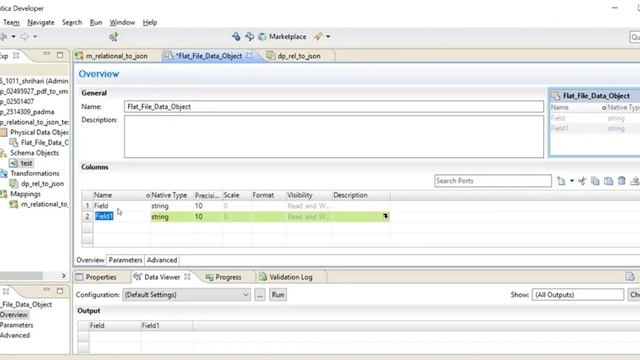This screenshot has height=360, width=640.
Task: Click the export icon in Data Viewer panel
Action: tap(630, 277)
